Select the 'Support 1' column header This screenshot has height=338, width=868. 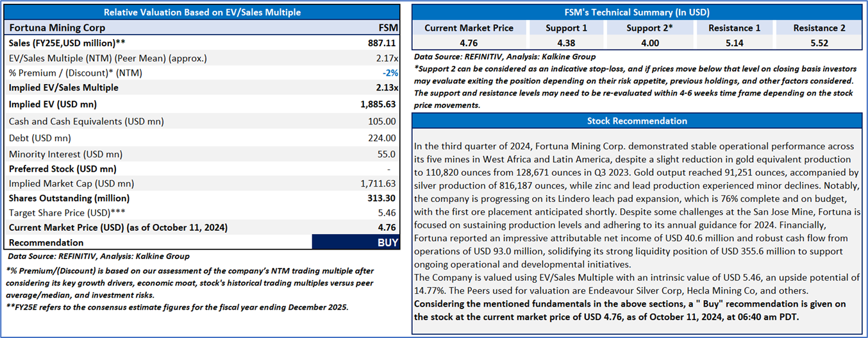click(x=566, y=28)
